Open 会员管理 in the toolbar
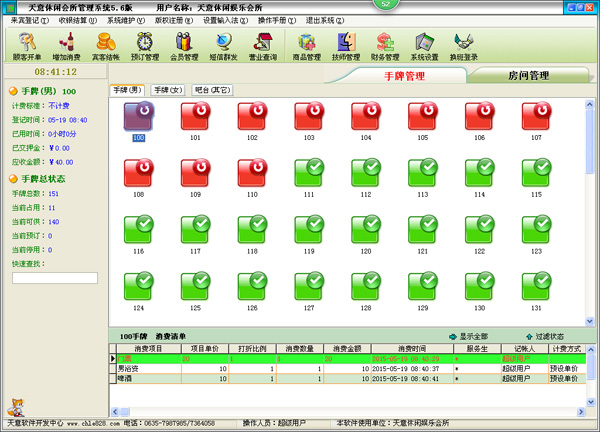 point(184,46)
